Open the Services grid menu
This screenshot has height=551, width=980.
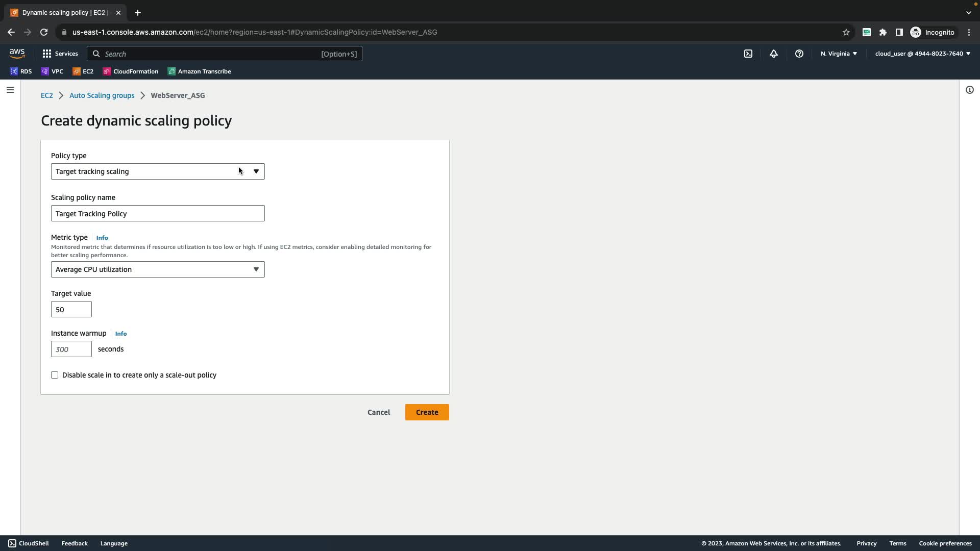[x=60, y=54]
